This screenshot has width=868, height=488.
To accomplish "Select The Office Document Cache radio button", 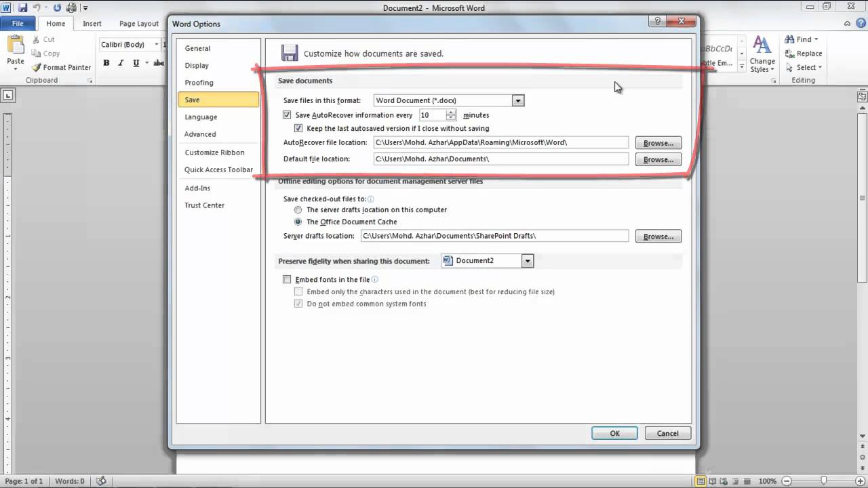I will tap(298, 222).
